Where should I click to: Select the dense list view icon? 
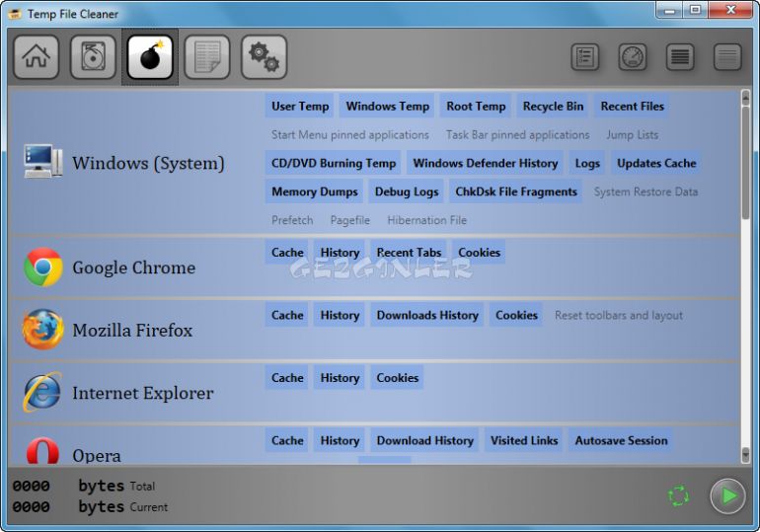click(x=680, y=57)
